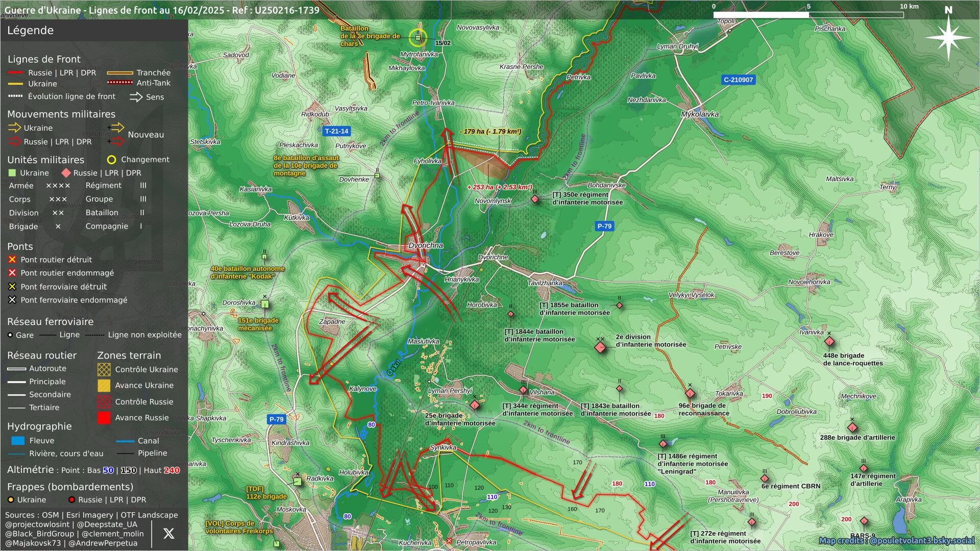Click the 2e division unit diamond marker

click(x=600, y=347)
